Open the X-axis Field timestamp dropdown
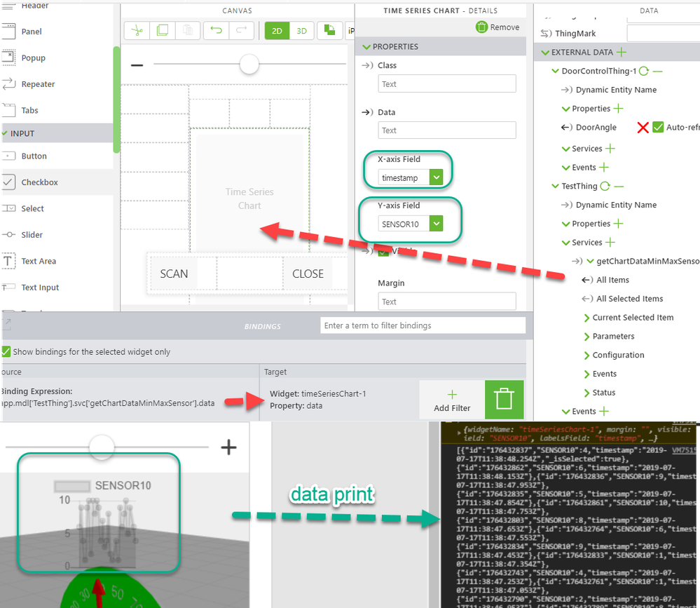 coord(436,177)
